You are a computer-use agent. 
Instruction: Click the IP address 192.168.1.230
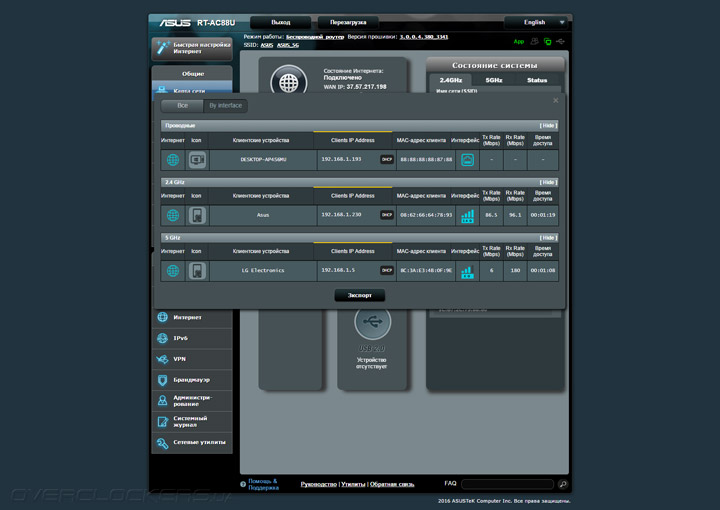[x=341, y=215]
